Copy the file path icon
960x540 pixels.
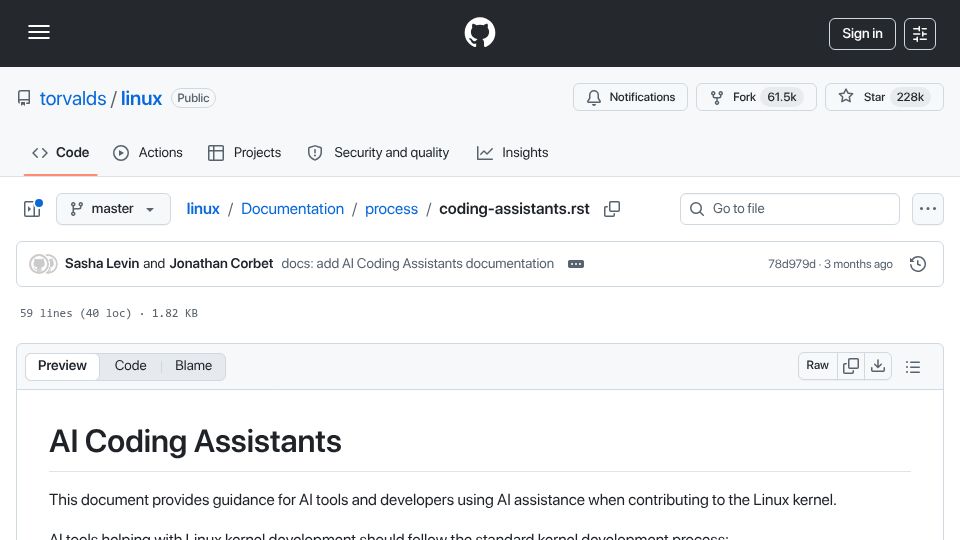click(612, 209)
